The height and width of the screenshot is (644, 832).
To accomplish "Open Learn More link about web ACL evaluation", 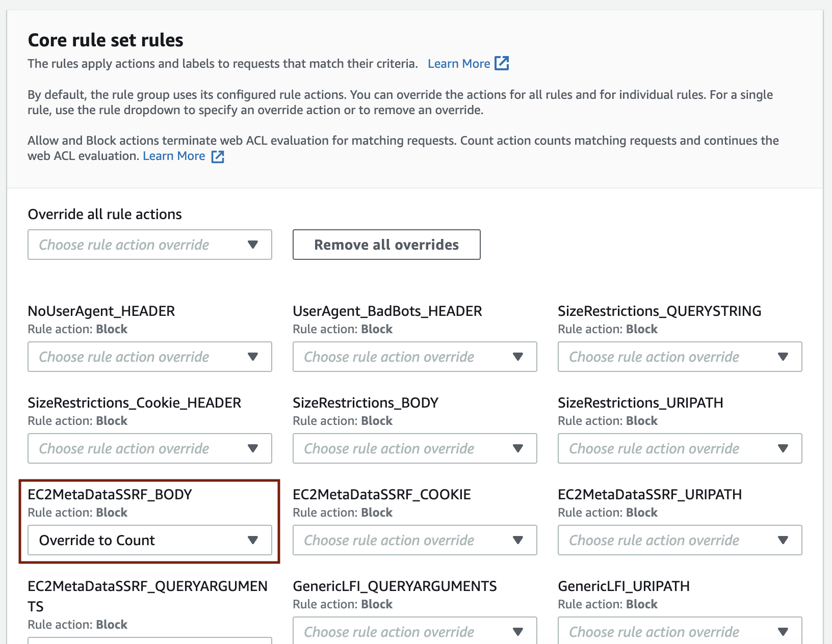I will [x=174, y=156].
